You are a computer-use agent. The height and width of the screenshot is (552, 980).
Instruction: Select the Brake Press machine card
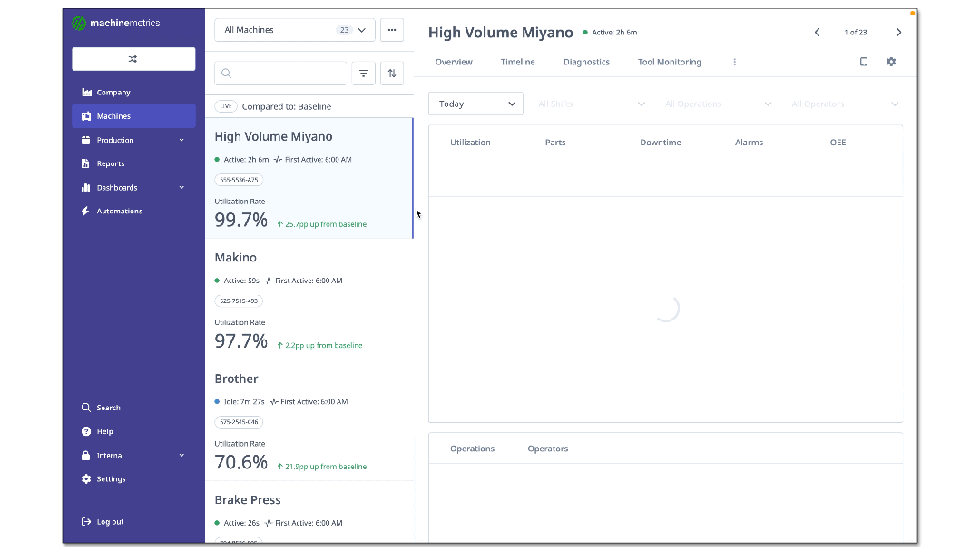pos(309,513)
